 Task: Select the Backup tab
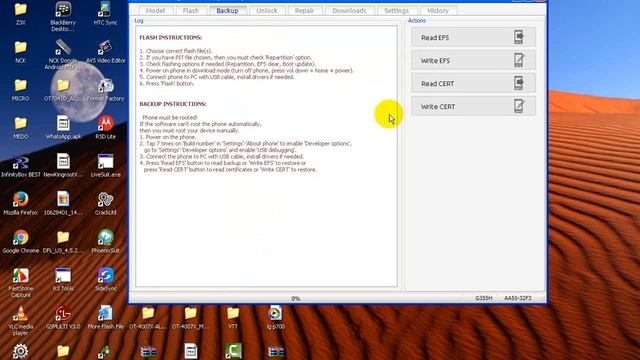point(227,11)
